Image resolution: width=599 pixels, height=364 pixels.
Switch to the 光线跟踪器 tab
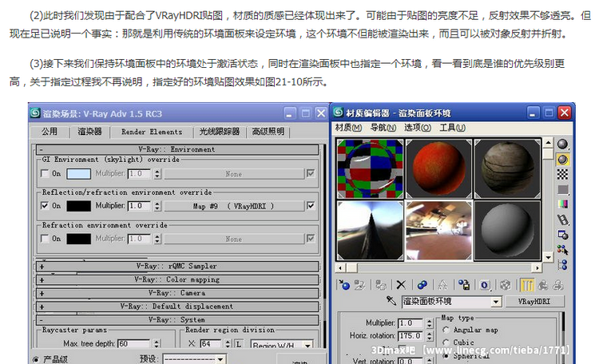[220, 132]
